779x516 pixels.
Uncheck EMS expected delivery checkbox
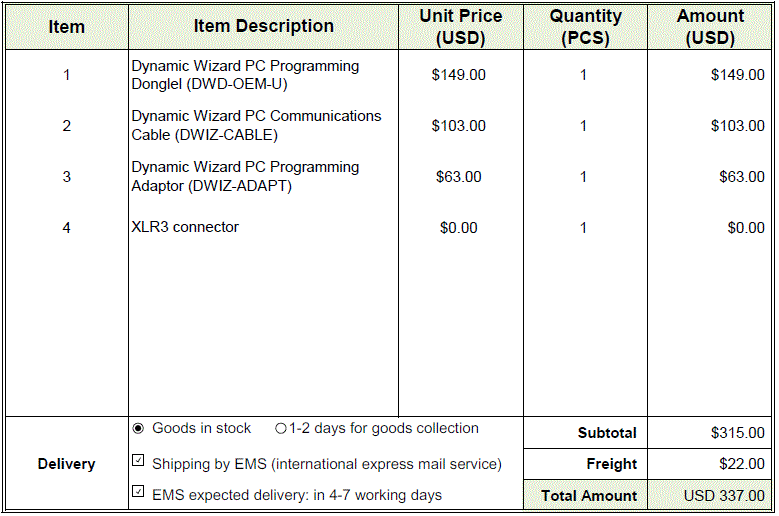139,492
